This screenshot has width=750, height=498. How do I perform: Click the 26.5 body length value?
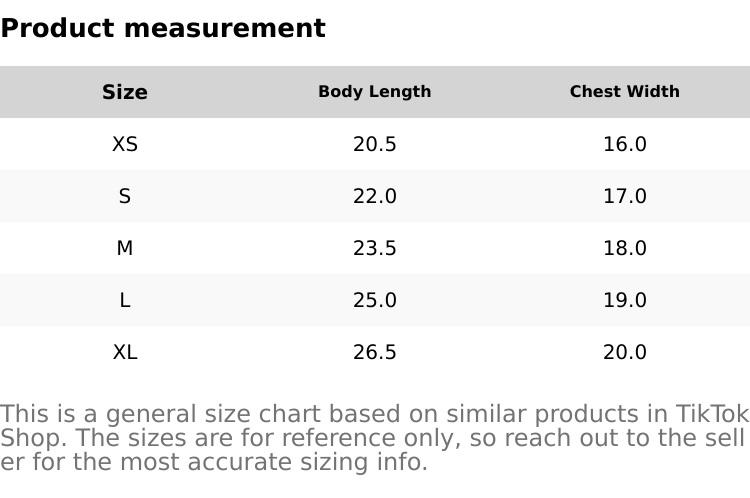(x=375, y=352)
